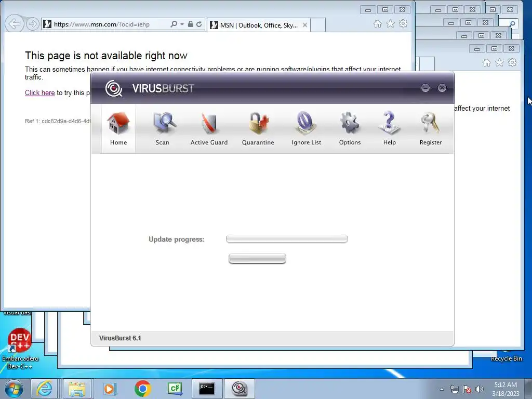Switch to the VirusBurst taskbar button
532x399 pixels.
(x=240, y=389)
